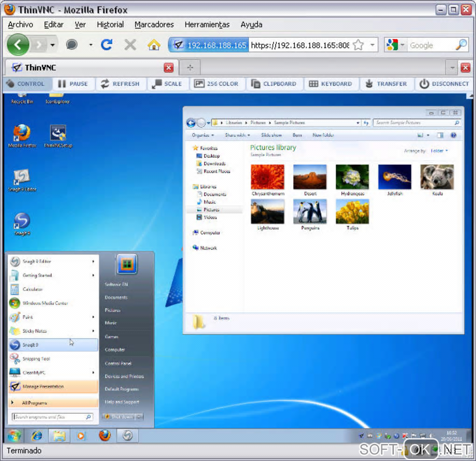Open the Archivo menu
The height and width of the screenshot is (461, 476).
pos(21,25)
